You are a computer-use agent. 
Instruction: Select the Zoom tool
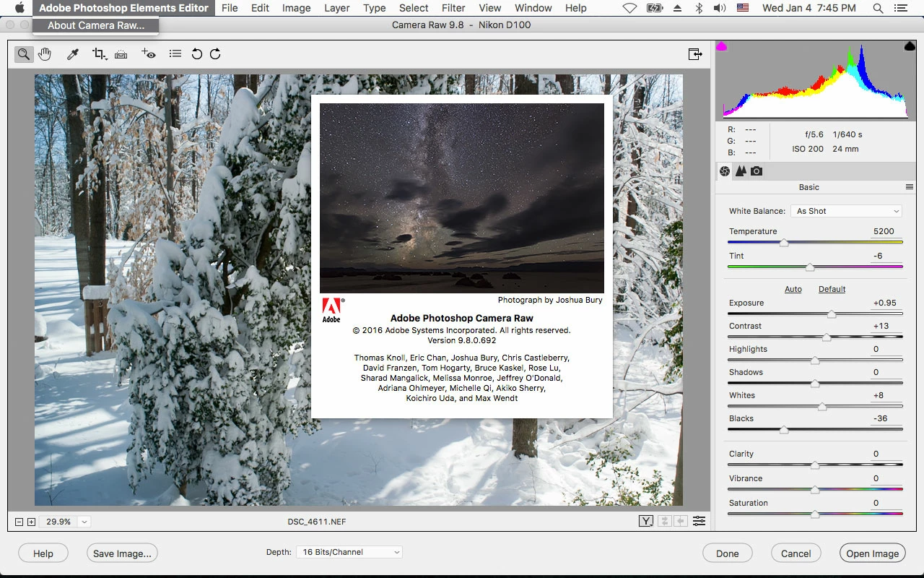(24, 54)
